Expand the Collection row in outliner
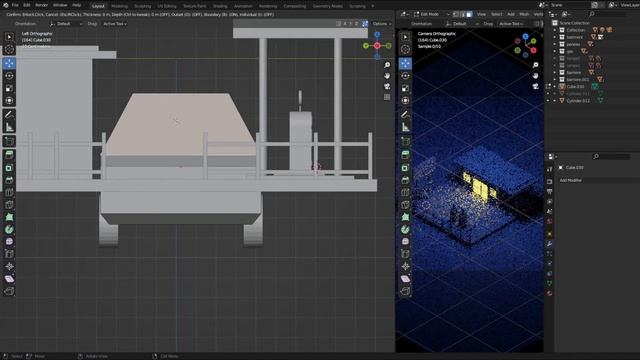 tap(555, 30)
